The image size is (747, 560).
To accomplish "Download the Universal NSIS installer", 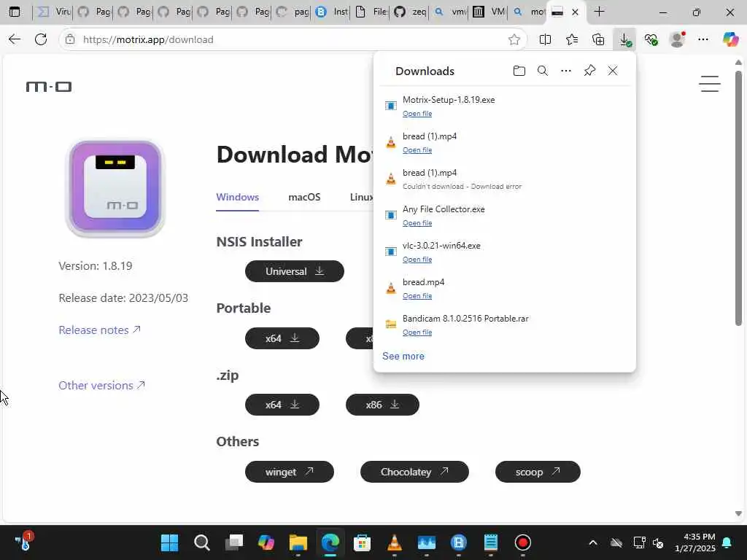I will (295, 271).
